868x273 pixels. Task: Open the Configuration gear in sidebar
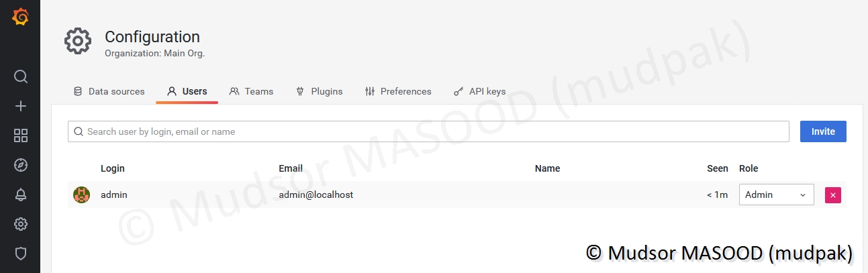pyautogui.click(x=21, y=224)
